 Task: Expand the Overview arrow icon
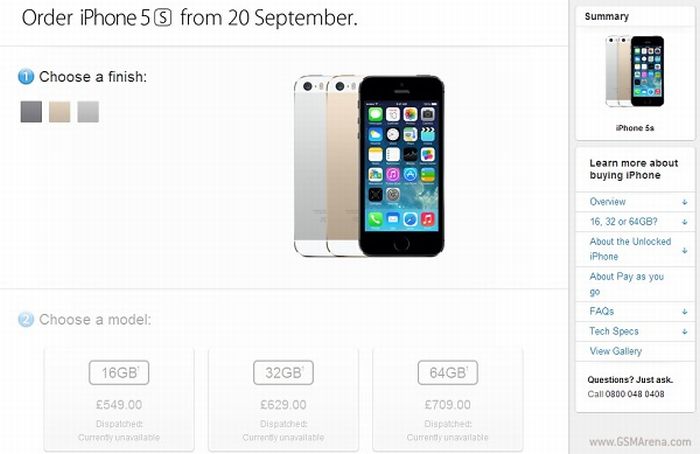[x=684, y=202]
